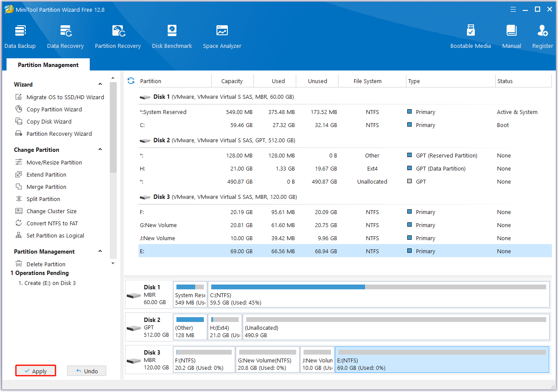
Task: Click the Partition Recovery Wizard icon
Action: tap(19, 134)
